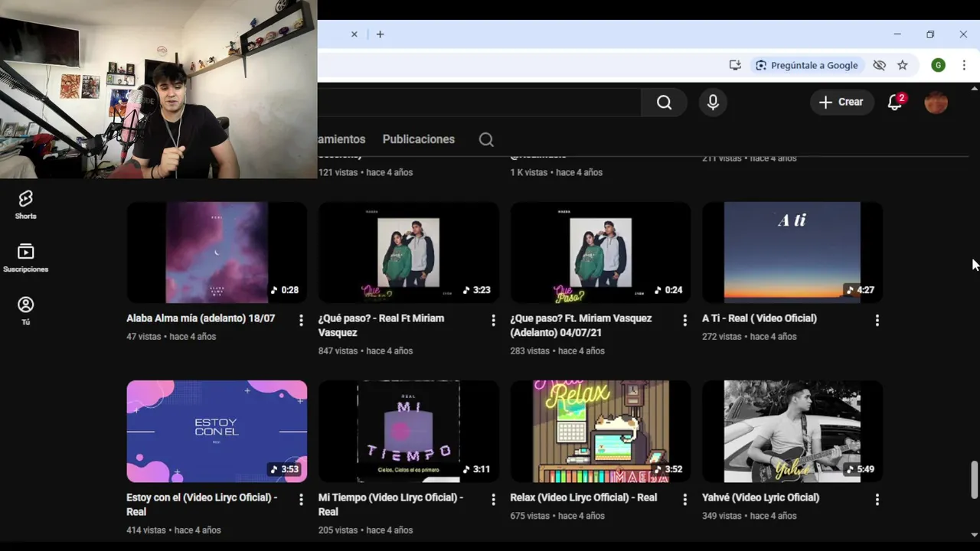Click the 0:24 ¿Que paso? adelanto thumbnail
The width and height of the screenshot is (980, 551).
(601, 253)
